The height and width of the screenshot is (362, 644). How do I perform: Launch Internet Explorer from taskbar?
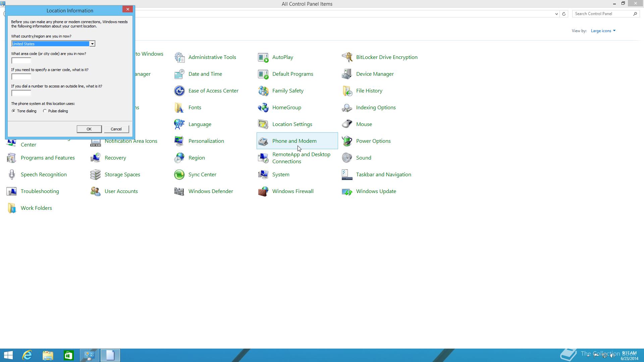point(27,355)
